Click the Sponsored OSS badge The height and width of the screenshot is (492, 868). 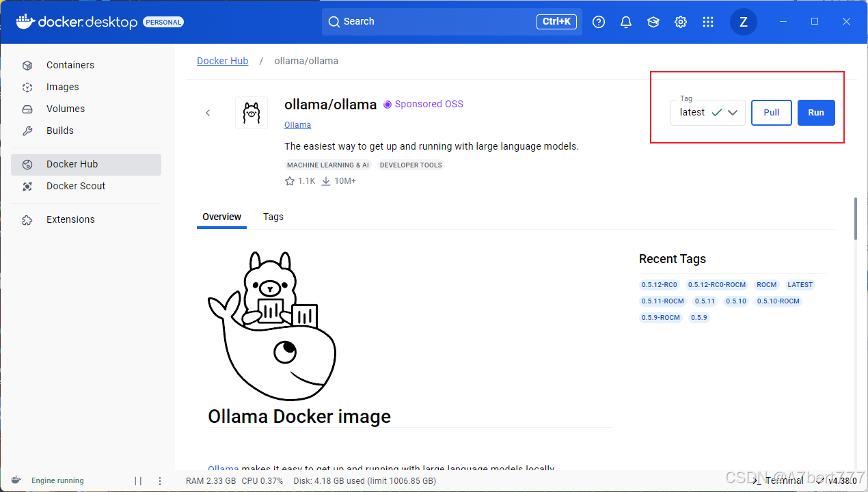point(423,104)
